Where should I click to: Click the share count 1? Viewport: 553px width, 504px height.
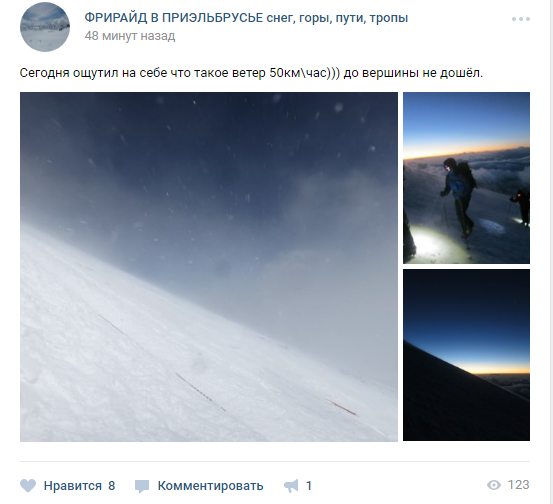click(309, 486)
